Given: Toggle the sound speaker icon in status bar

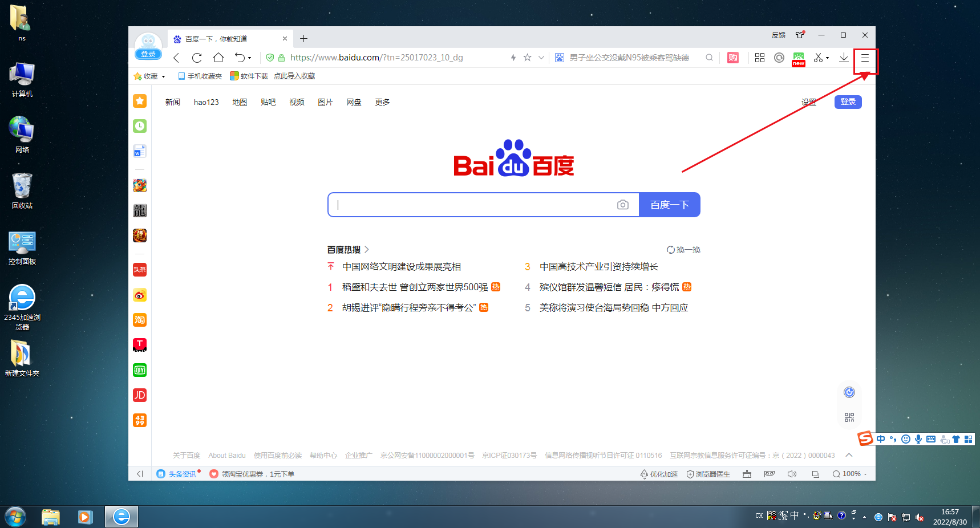Looking at the screenshot, I should [792, 474].
